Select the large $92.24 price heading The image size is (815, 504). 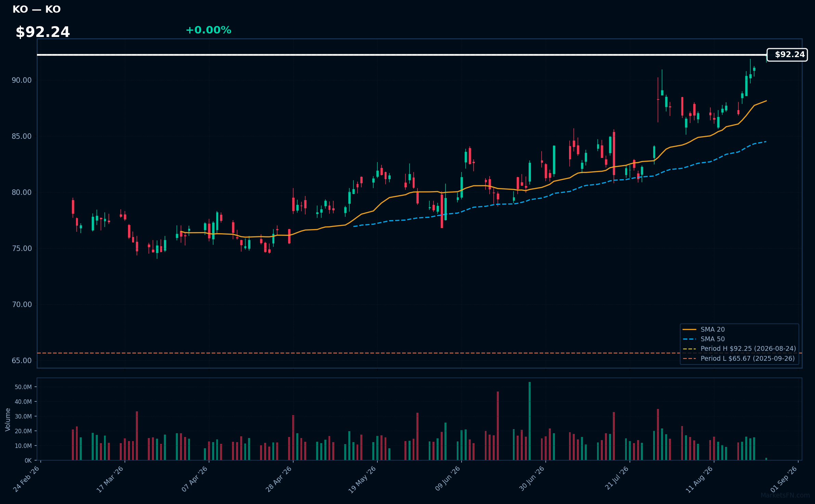43,32
